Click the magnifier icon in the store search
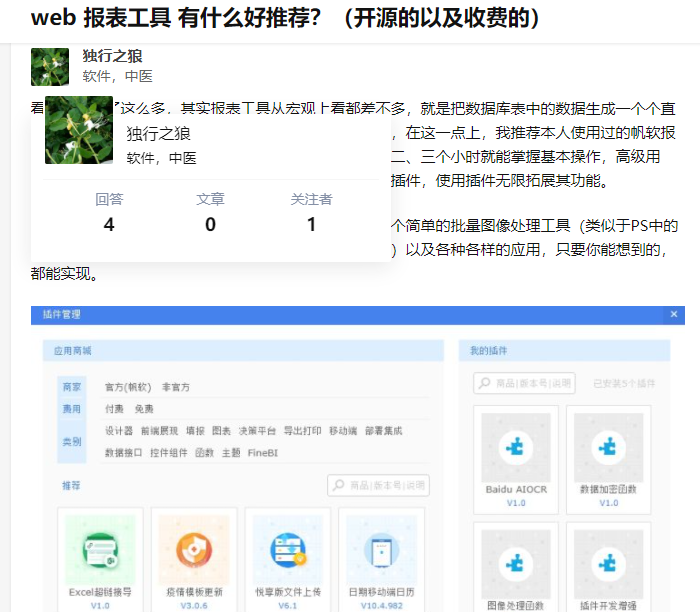The height and width of the screenshot is (612, 700). pyautogui.click(x=339, y=485)
